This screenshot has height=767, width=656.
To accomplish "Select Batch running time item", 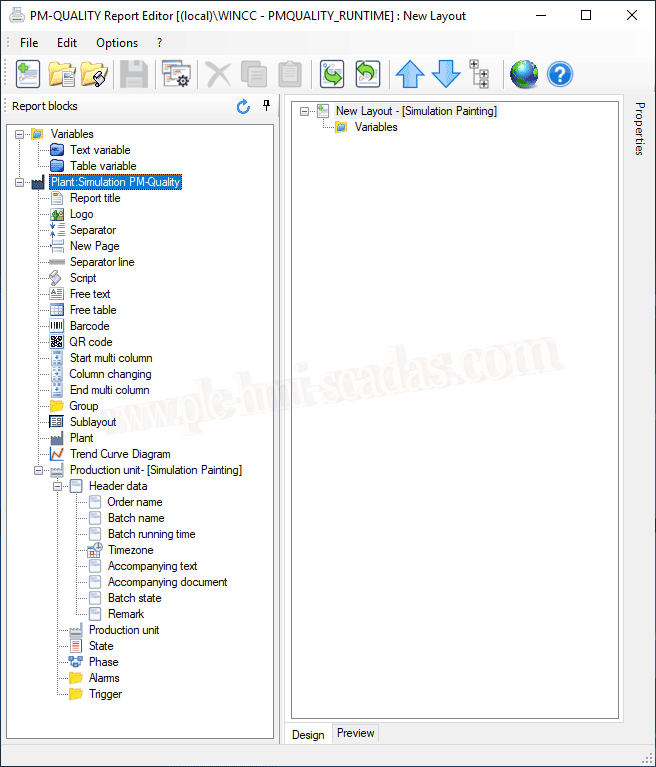I will tap(151, 534).
